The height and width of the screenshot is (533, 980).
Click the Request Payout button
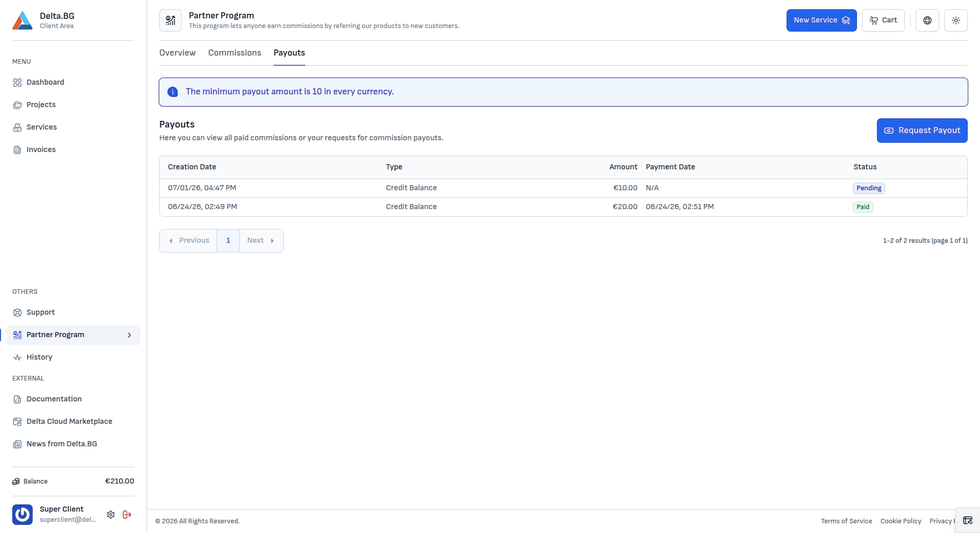[922, 131]
